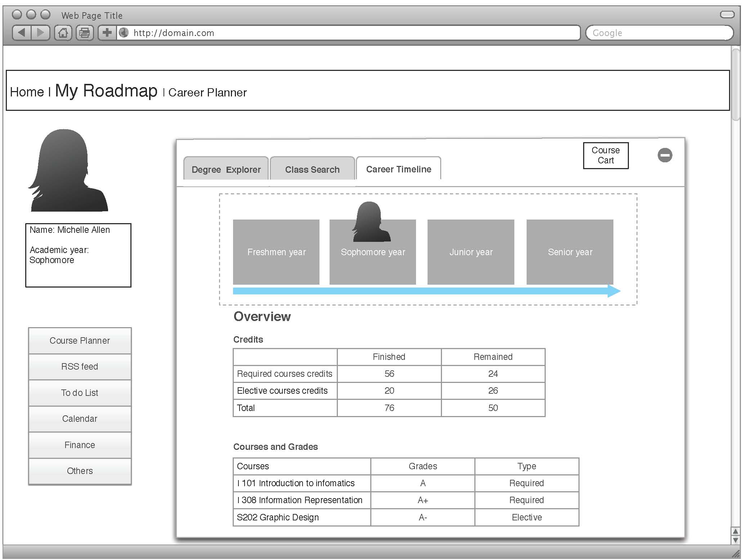Go to browser home icon
The height and width of the screenshot is (560, 742).
63,33
